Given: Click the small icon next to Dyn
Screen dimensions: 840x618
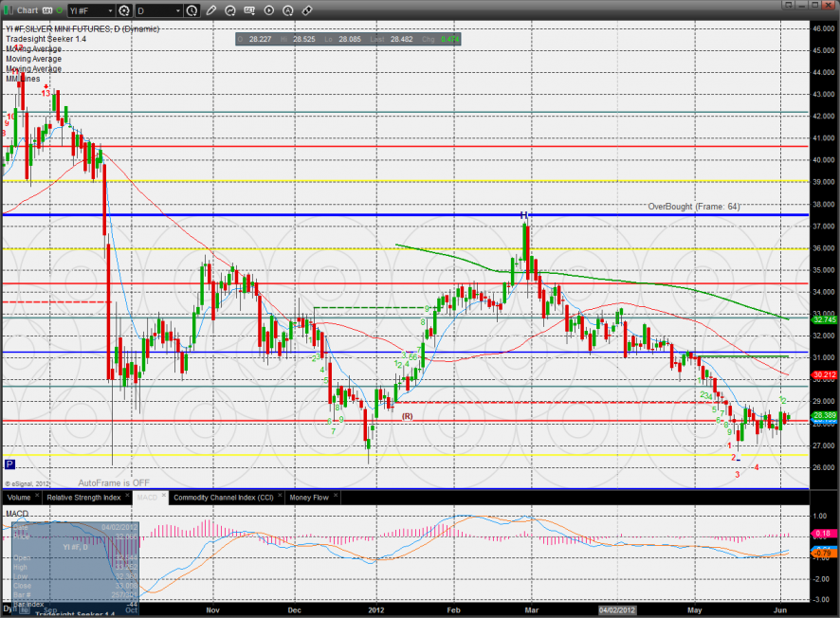Looking at the screenshot, I should tap(25, 609).
